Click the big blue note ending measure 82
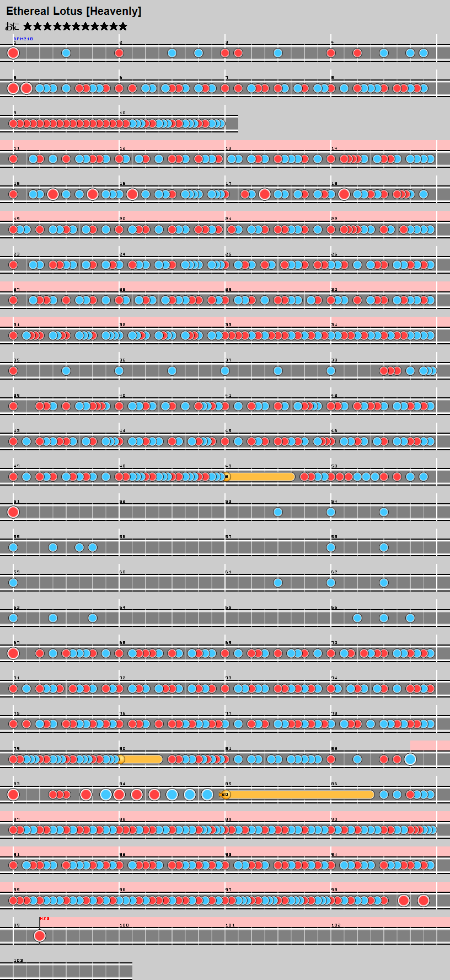Screen dimensions: 450x980 click(x=410, y=759)
